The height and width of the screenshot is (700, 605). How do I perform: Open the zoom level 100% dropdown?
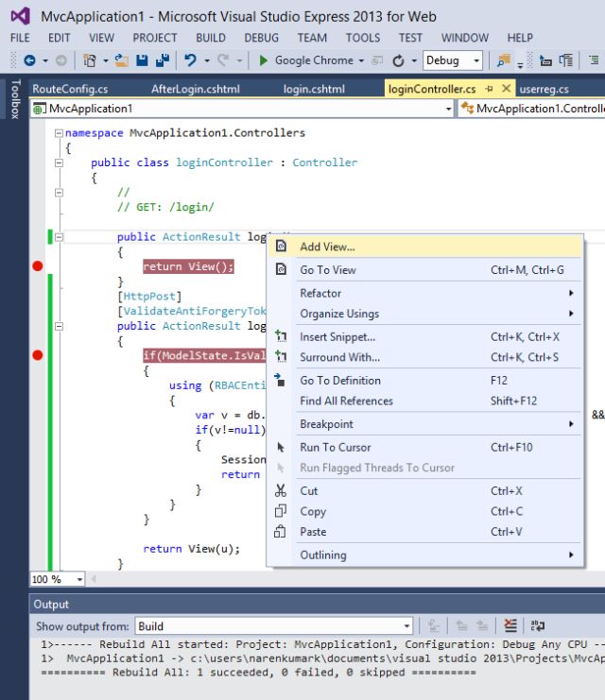click(79, 579)
